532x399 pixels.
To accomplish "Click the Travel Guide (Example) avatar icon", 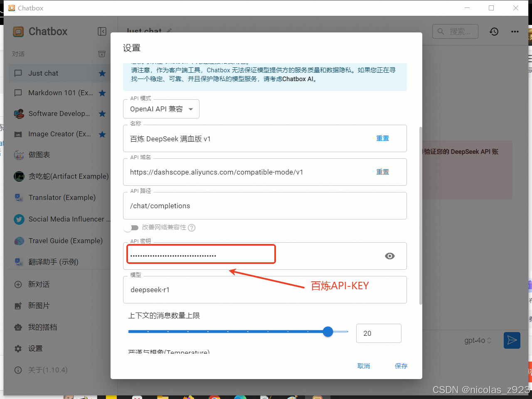I will click(x=19, y=241).
